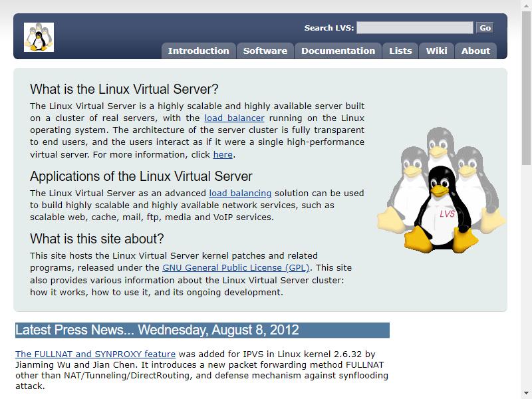Follow the "load balancer" link
Screen dimensions: 532x399
point(234,118)
